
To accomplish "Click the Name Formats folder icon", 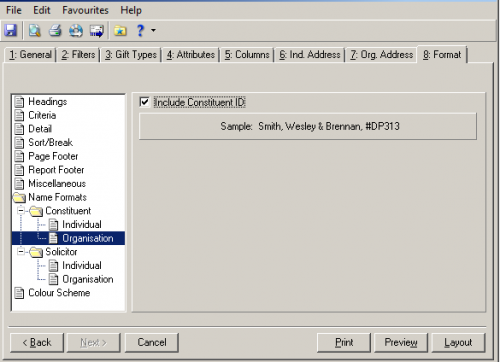I will coord(19,197).
